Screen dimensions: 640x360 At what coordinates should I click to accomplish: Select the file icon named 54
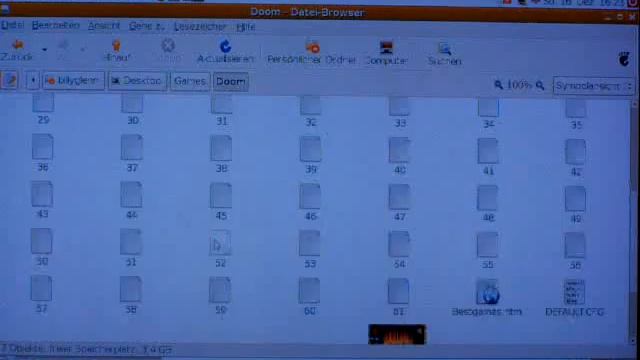point(398,244)
